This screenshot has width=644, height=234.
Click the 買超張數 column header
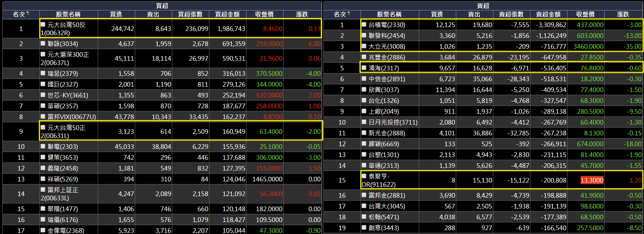[x=190, y=14]
